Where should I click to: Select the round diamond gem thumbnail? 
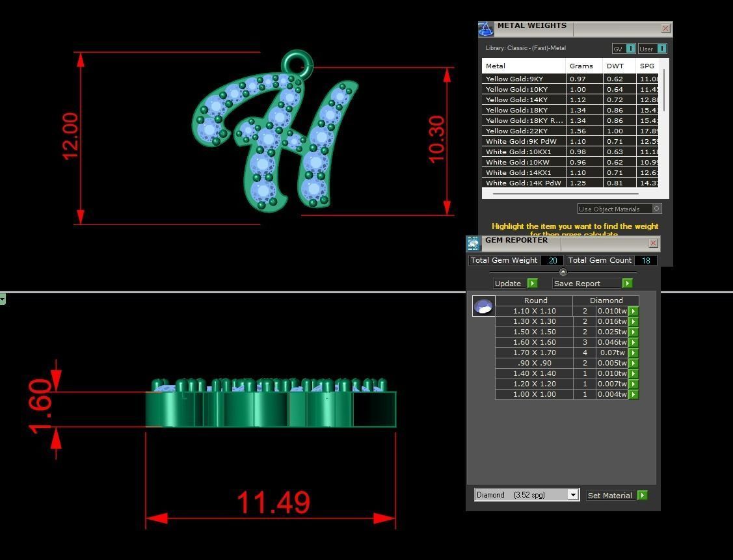coord(483,306)
